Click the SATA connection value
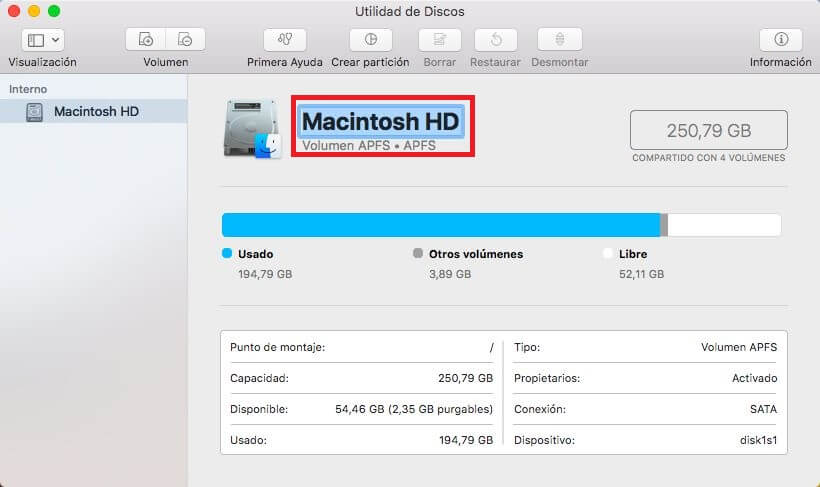The width and height of the screenshot is (820, 487). (x=764, y=409)
